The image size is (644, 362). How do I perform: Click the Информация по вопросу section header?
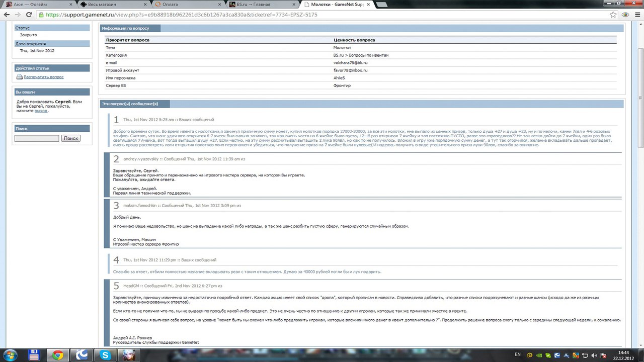(130, 28)
